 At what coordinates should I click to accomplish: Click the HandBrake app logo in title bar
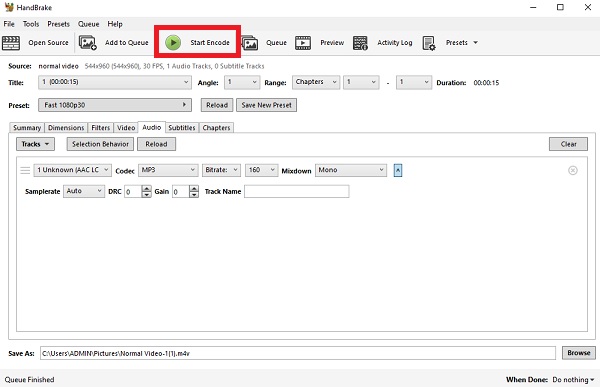tap(9, 7)
